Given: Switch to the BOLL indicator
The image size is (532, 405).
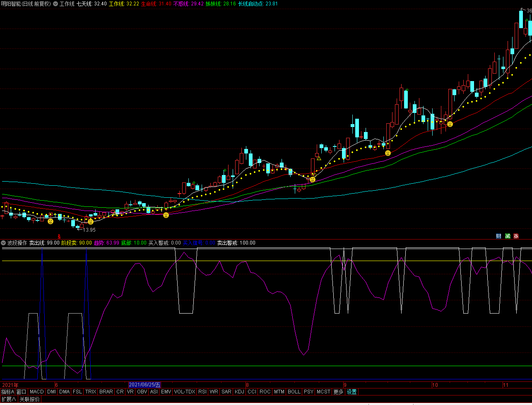Looking at the screenshot, I should coord(294,392).
